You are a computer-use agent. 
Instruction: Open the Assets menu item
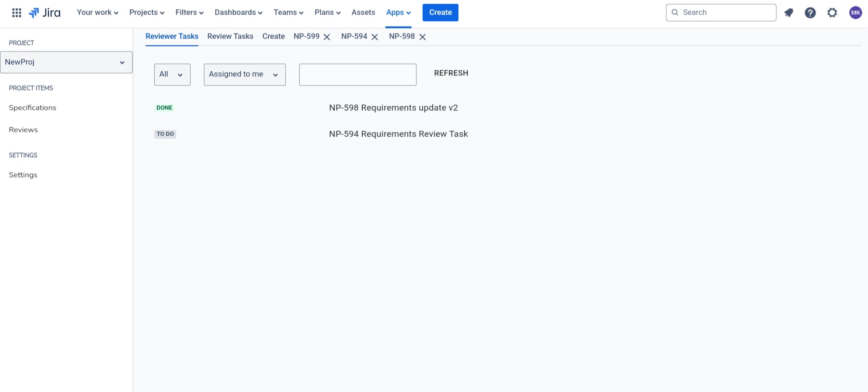click(363, 12)
